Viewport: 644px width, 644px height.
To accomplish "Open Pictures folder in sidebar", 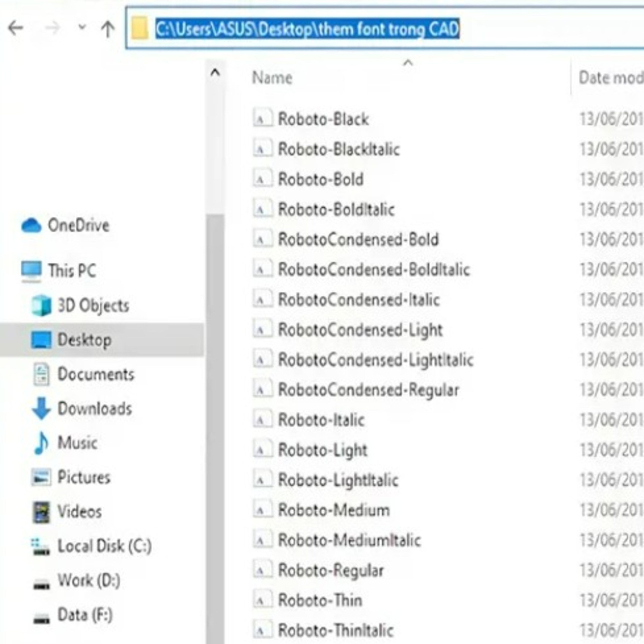I will click(x=84, y=477).
